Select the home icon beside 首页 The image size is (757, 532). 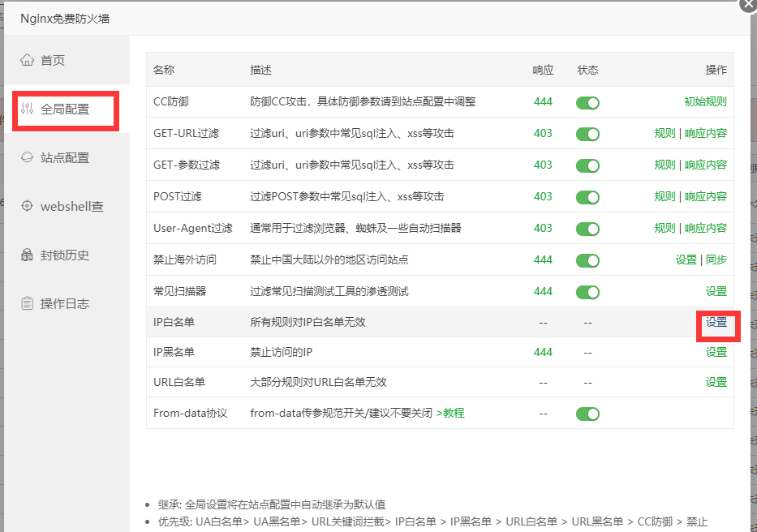click(28, 60)
